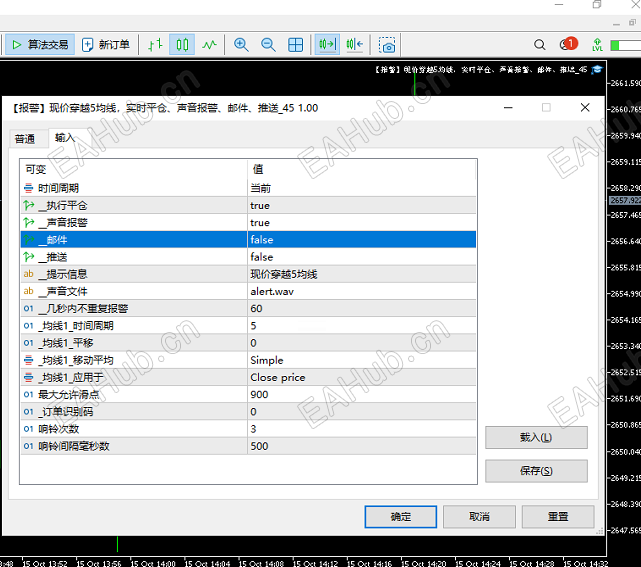This screenshot has height=567, width=641.
Task: Click the 载入(L) load button
Action: point(536,437)
